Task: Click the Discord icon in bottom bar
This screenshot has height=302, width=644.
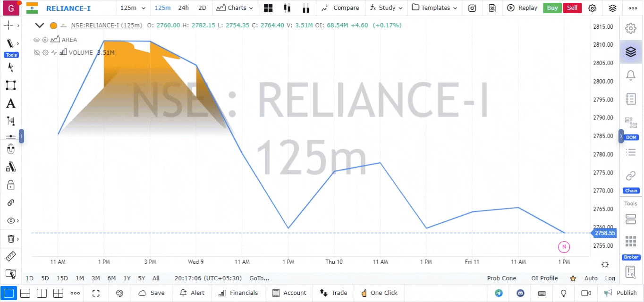Action: click(x=520, y=293)
